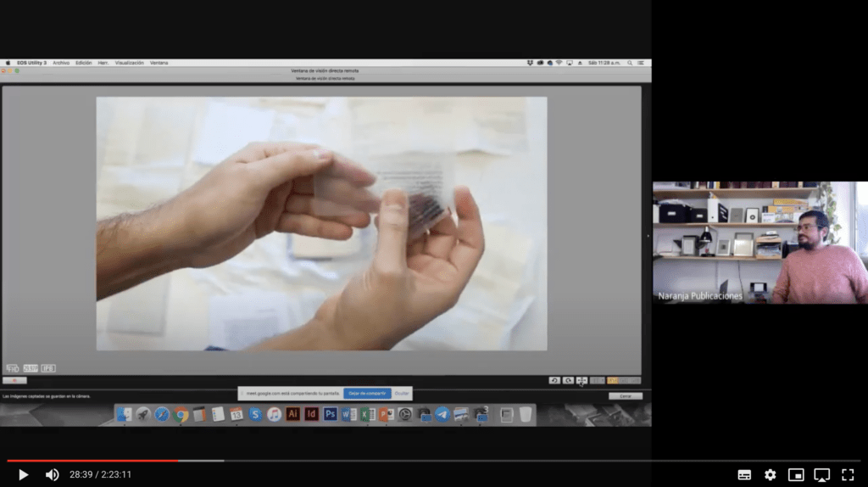Click the Dropbox menu bar icon
Image resolution: width=868 pixels, height=487 pixels.
click(530, 63)
